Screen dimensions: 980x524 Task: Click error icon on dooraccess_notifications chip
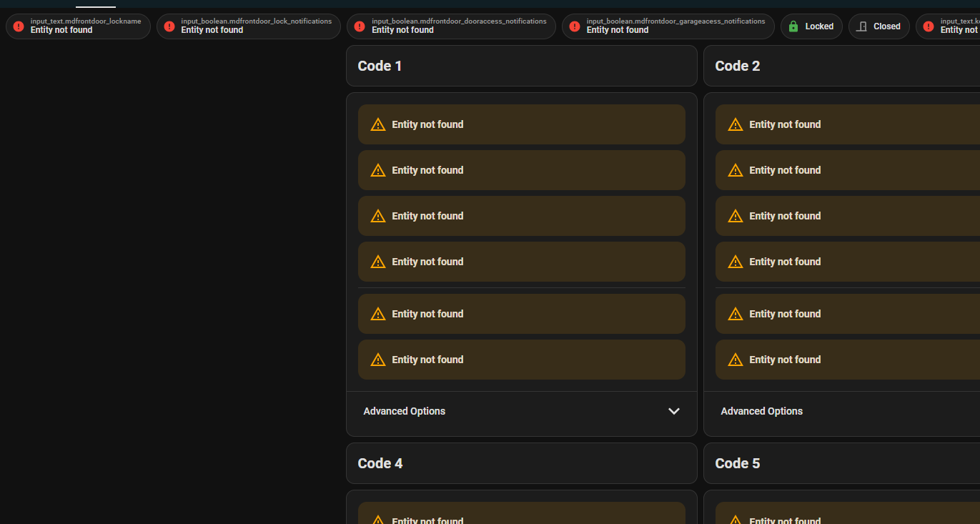pos(360,26)
